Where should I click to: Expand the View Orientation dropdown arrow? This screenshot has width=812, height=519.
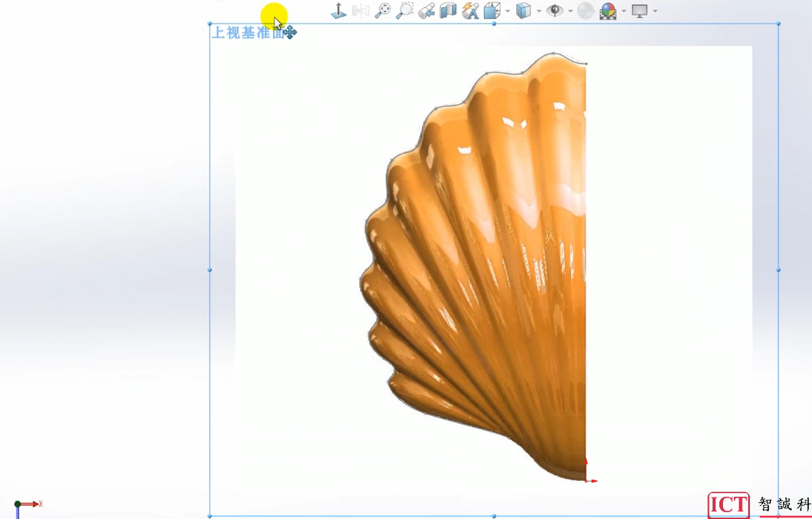508,11
